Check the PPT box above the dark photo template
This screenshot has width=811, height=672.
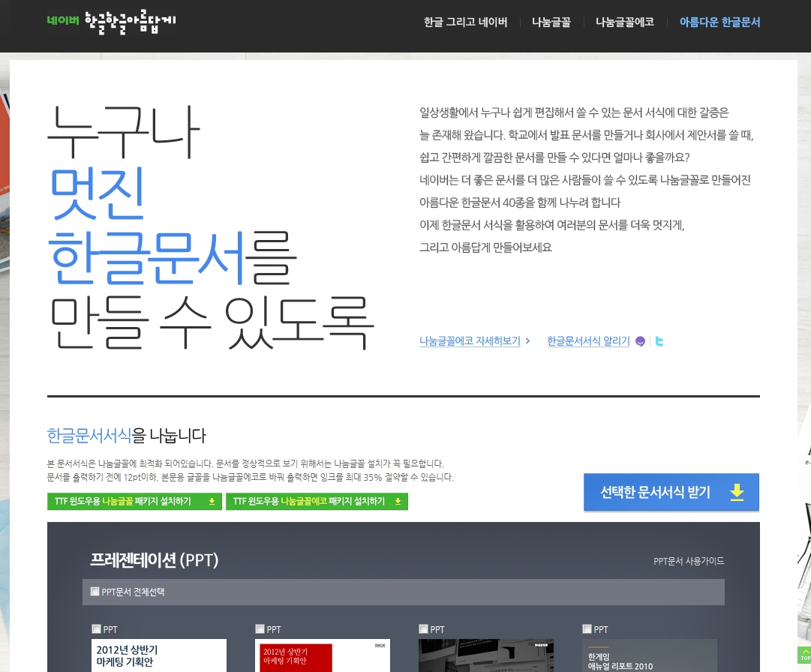click(x=423, y=629)
